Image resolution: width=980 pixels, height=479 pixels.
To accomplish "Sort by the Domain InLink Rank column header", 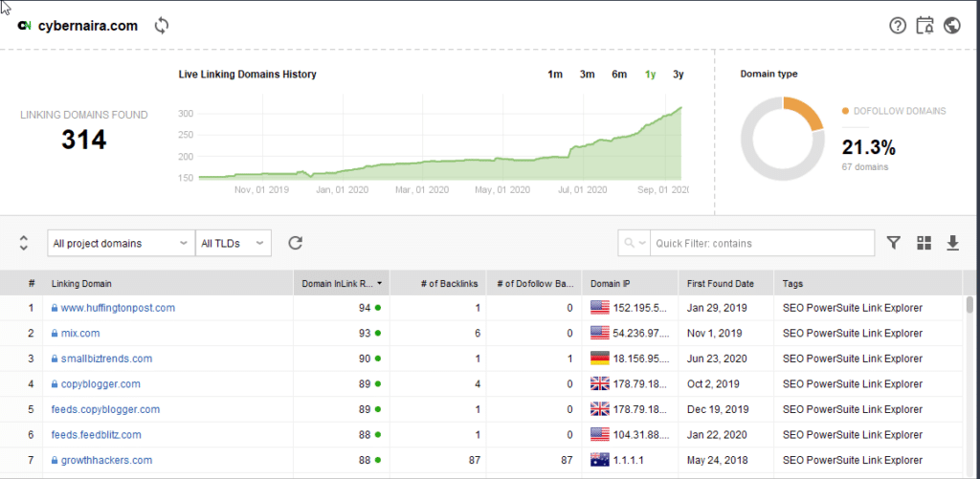I will (340, 283).
